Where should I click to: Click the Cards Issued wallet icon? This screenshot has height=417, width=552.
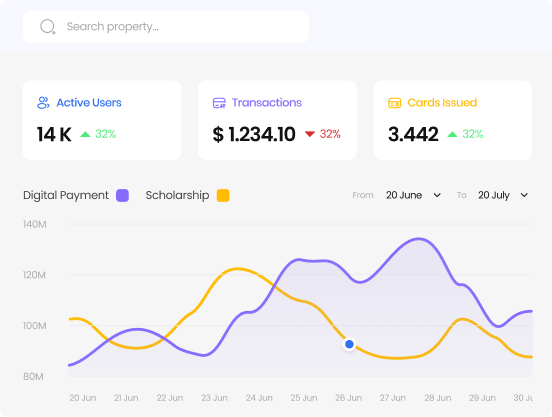[x=395, y=103]
